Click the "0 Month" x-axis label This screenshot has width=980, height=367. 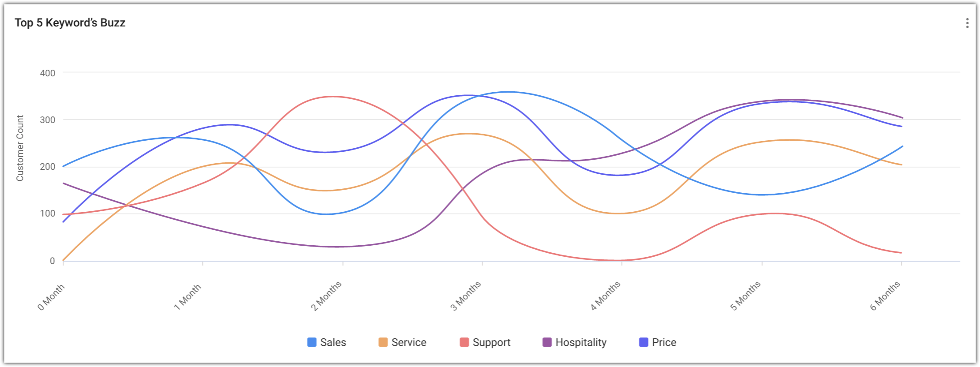[x=51, y=297]
